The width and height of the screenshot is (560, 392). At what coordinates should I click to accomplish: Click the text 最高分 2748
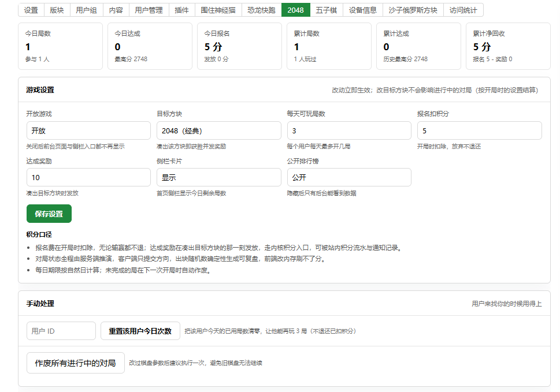pyautogui.click(x=131, y=59)
